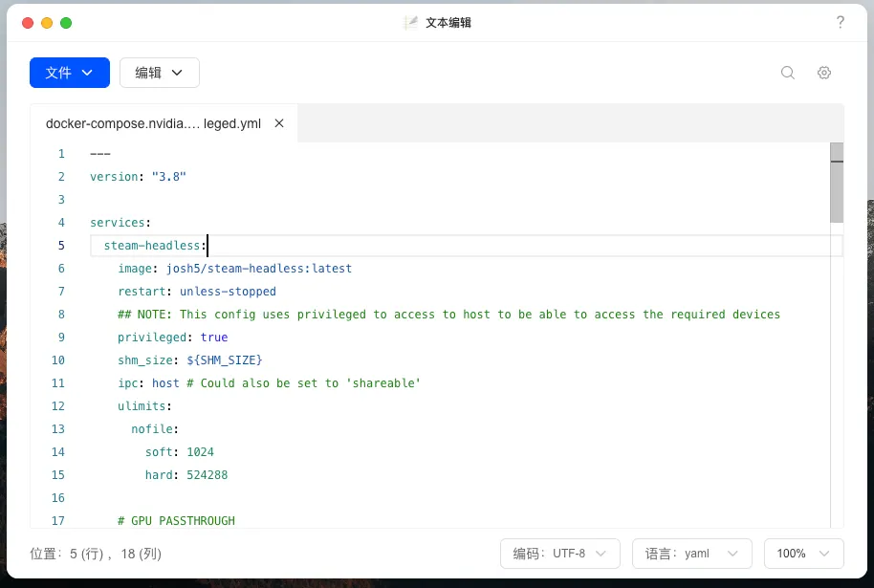The height and width of the screenshot is (588, 874).
Task: Click the search magnifier icon
Action: [788, 73]
